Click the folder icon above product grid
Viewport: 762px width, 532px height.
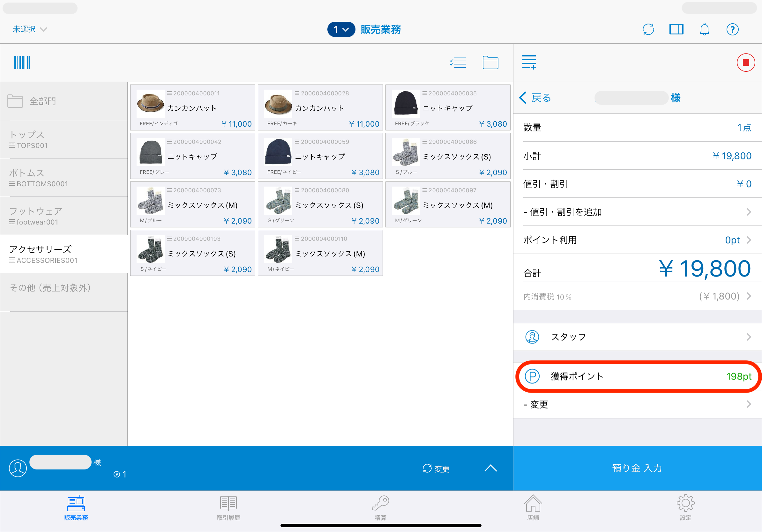coord(490,63)
